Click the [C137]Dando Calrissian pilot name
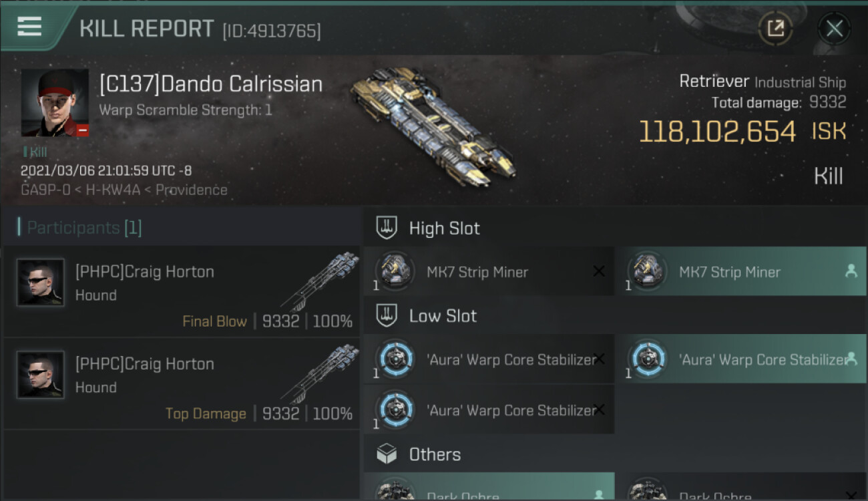868x501 pixels. [x=211, y=84]
